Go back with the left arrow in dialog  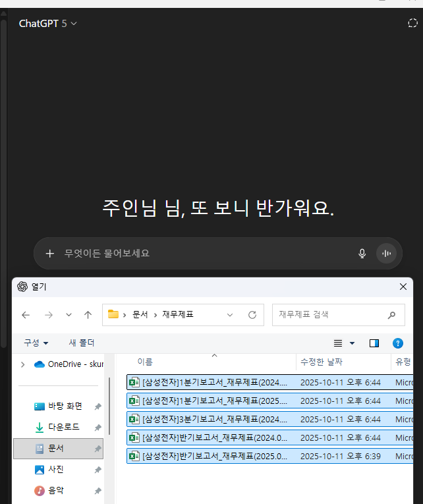[x=26, y=315]
